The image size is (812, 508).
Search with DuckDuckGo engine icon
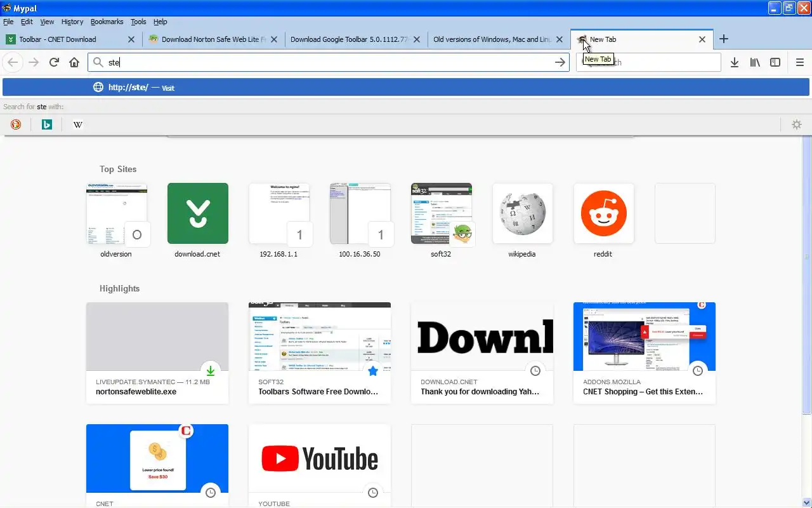[x=16, y=124]
